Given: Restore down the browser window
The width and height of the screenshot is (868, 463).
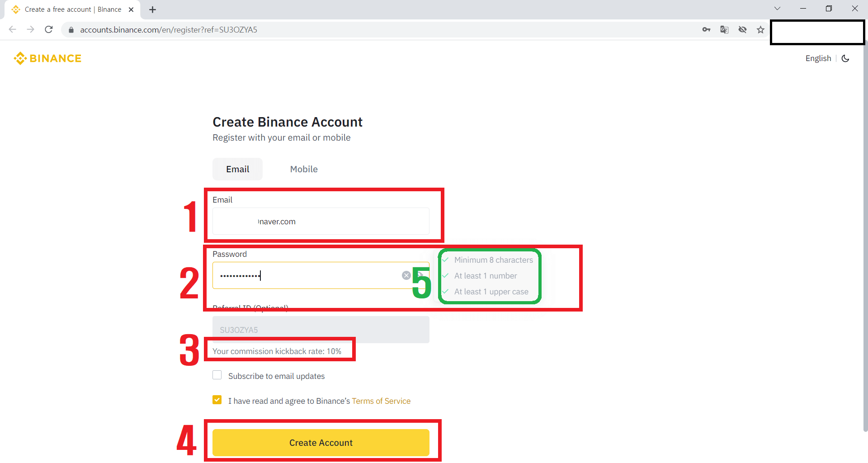Looking at the screenshot, I should [829, 9].
